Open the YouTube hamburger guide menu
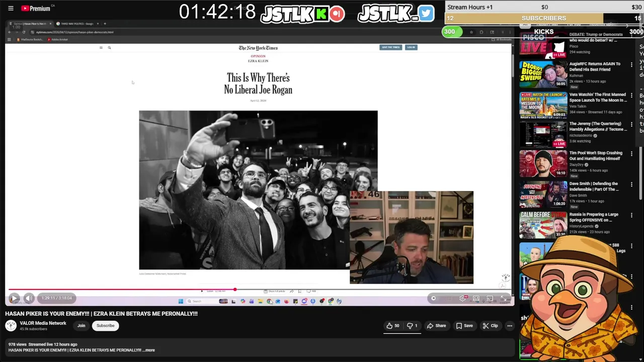 11,8
